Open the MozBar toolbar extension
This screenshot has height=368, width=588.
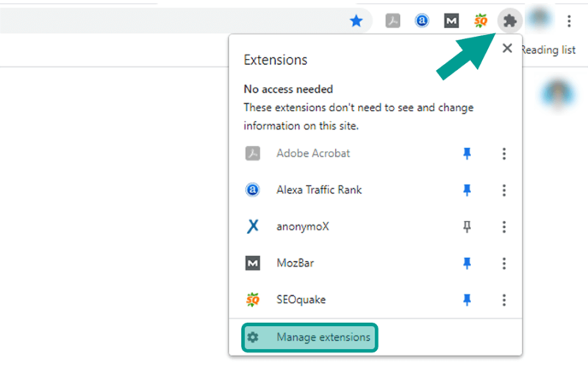(x=451, y=21)
